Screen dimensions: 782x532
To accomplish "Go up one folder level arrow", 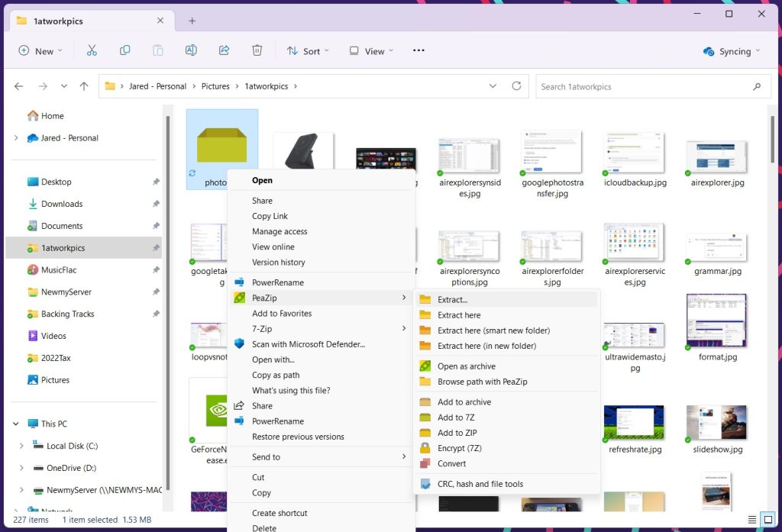I will 84,86.
